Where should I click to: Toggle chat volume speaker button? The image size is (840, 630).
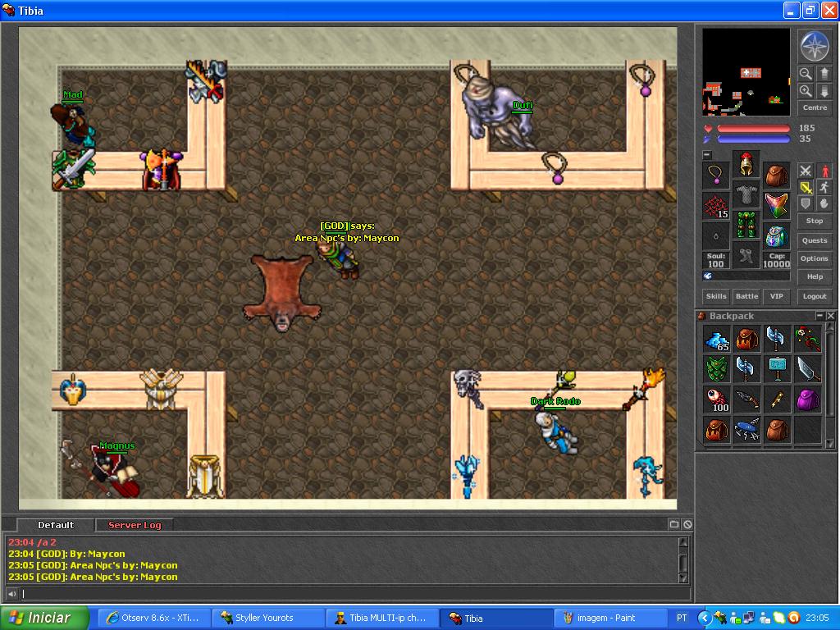point(11,594)
